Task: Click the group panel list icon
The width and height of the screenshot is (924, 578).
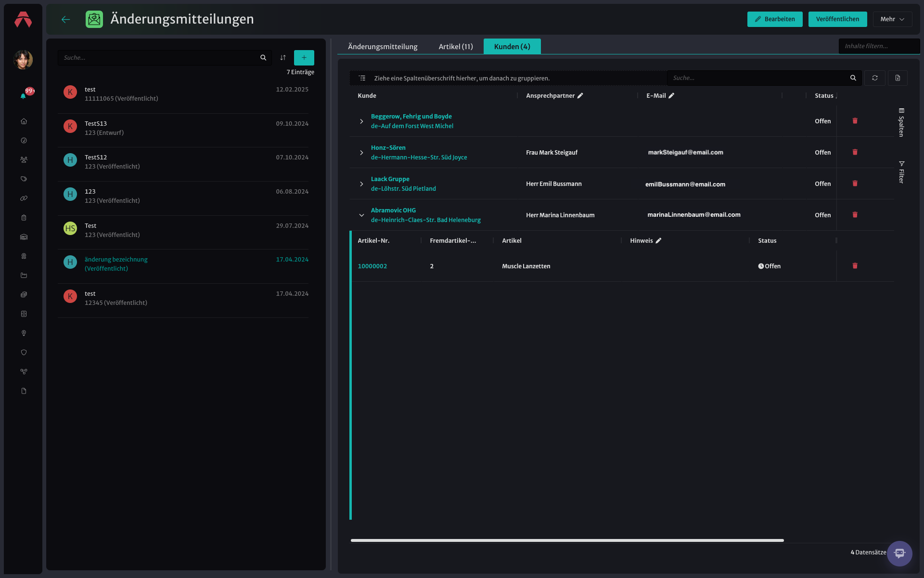Action: [362, 78]
